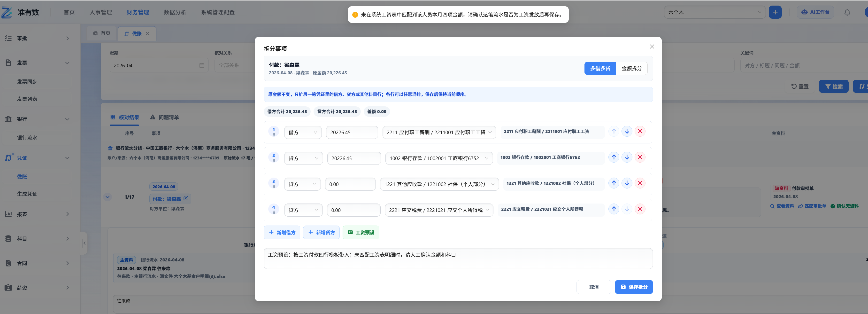
Task: Click 新增贷方 button
Action: [322, 232]
